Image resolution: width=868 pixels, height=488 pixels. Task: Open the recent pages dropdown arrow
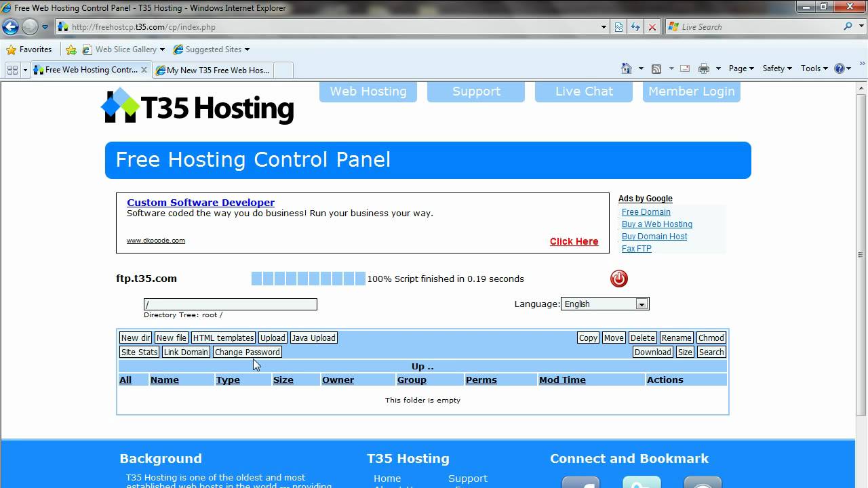[45, 27]
